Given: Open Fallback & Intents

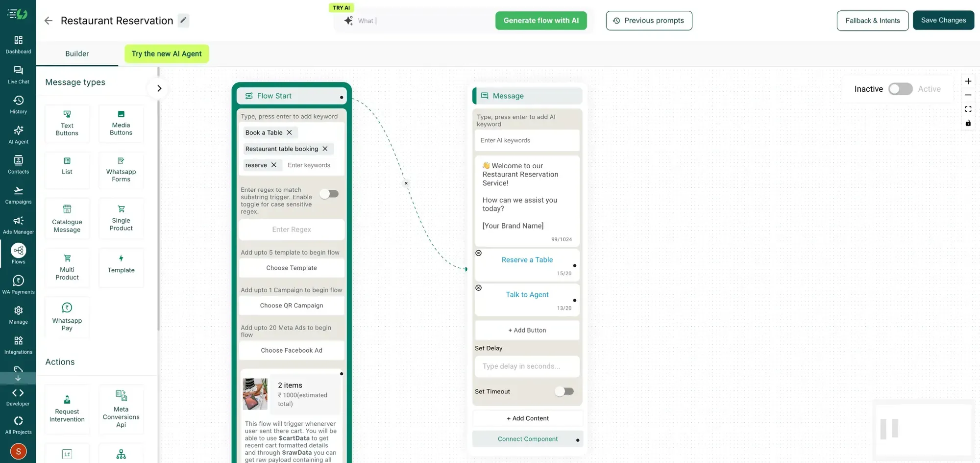Looking at the screenshot, I should click(873, 21).
